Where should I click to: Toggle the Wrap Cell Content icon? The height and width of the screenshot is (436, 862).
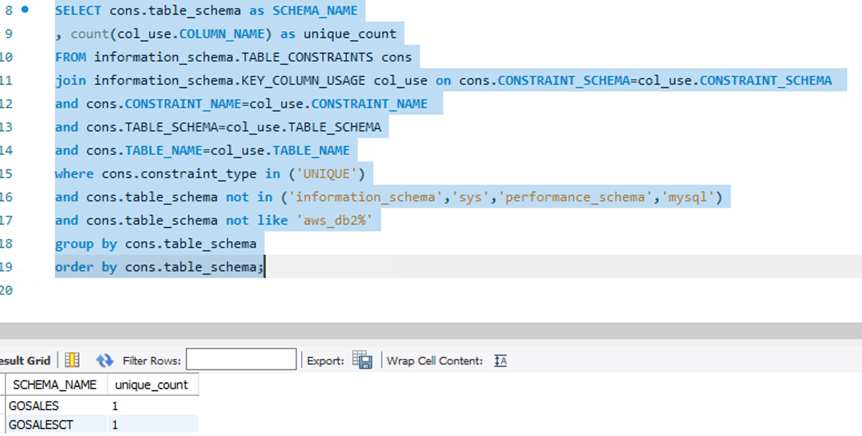click(500, 360)
